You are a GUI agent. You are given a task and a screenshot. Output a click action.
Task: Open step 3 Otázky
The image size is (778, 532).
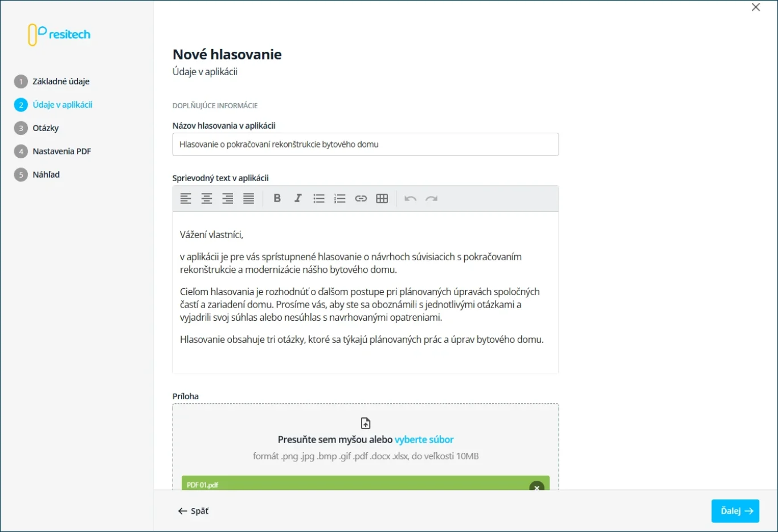click(x=36, y=128)
